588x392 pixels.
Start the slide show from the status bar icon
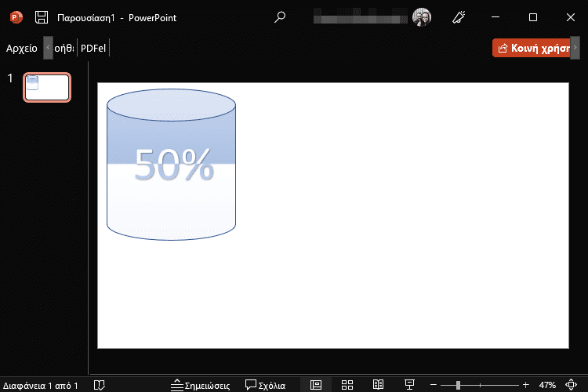coord(409,385)
